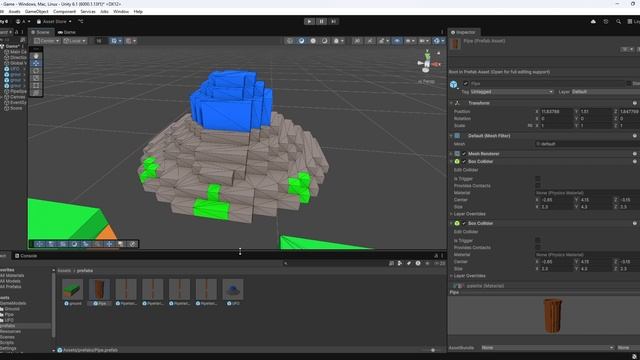This screenshot has width=640, height=360.
Task: Toggle the Box Collider checkbox under Mesh Renderer
Action: tap(464, 162)
